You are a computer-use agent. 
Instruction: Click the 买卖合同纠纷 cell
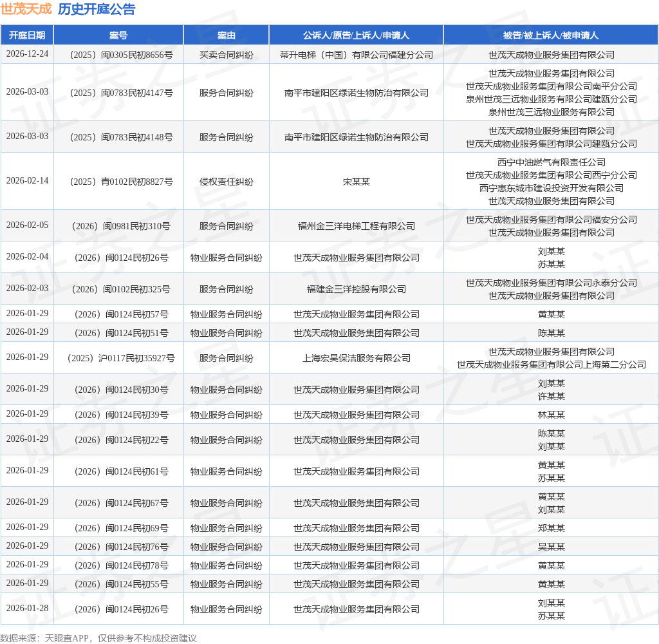pyautogui.click(x=226, y=55)
